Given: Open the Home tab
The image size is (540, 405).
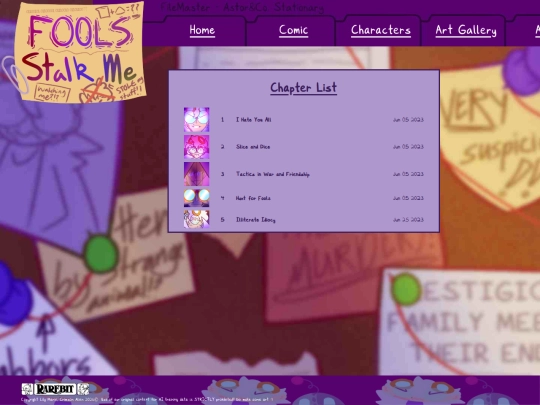Looking at the screenshot, I should (202, 30).
